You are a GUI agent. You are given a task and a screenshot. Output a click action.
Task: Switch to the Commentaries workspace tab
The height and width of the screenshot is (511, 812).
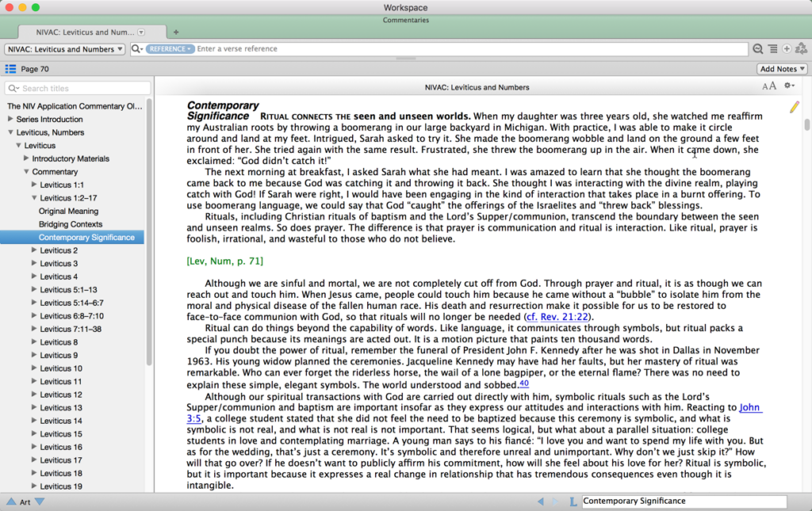[x=406, y=20]
